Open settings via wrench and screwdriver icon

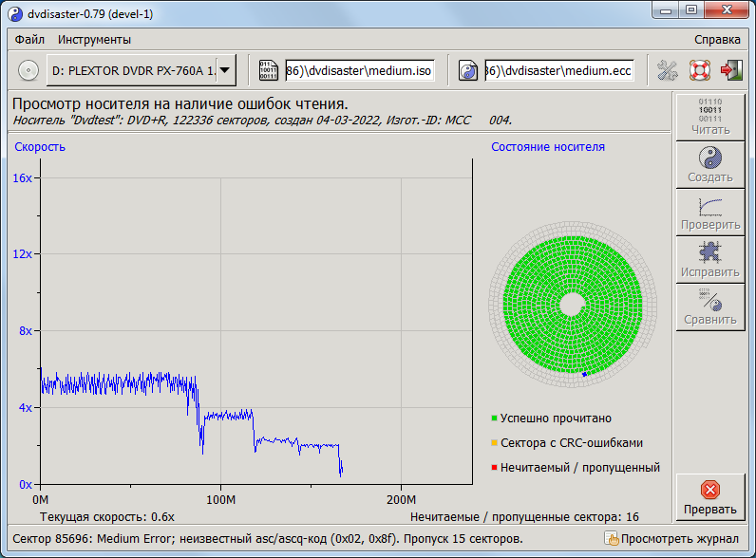click(x=668, y=70)
